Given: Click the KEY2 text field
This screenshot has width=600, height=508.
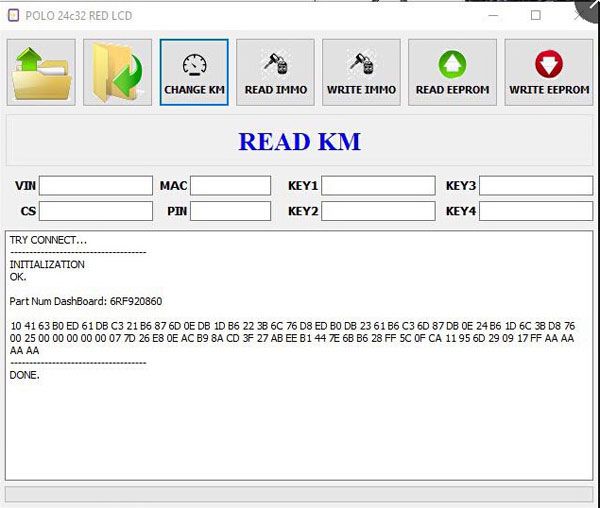Looking at the screenshot, I should pos(378,211).
